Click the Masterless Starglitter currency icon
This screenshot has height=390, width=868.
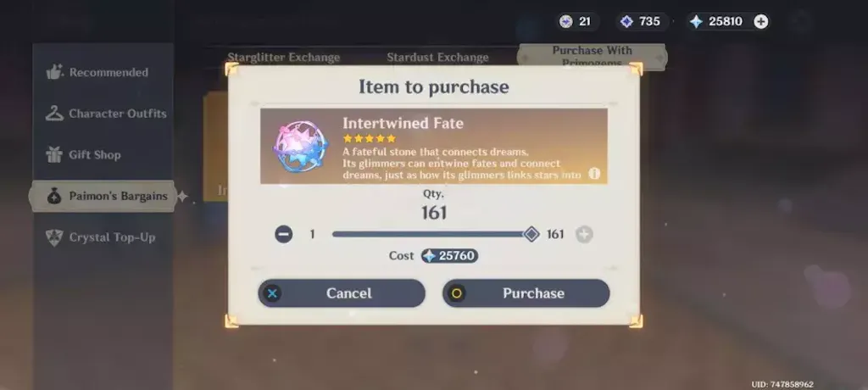click(x=565, y=21)
